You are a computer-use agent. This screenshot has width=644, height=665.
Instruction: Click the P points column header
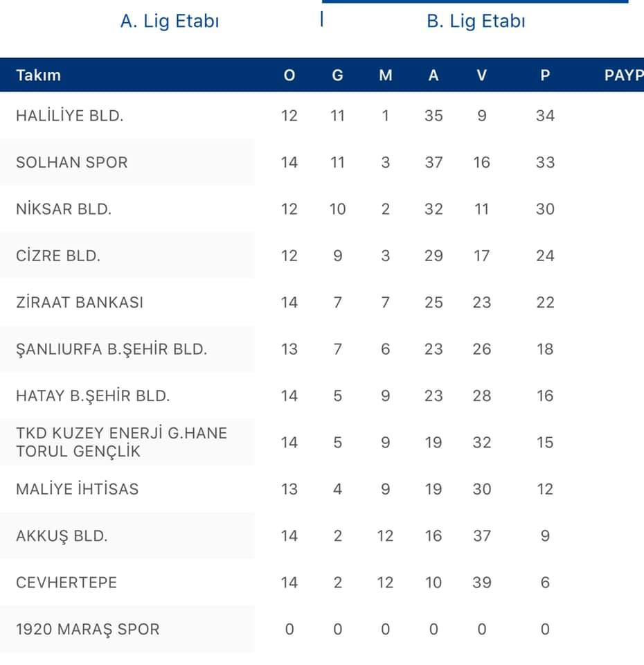point(545,75)
